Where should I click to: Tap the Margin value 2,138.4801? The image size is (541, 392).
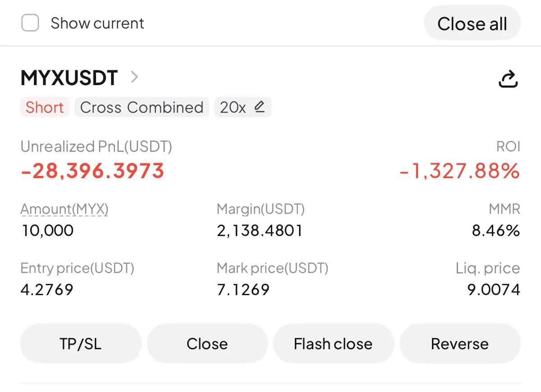[x=260, y=231]
